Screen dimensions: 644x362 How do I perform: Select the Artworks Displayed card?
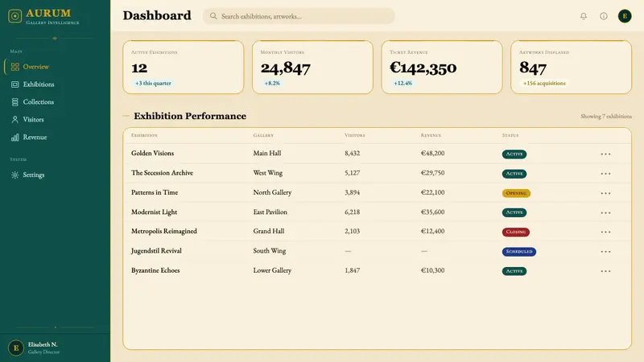click(572, 67)
